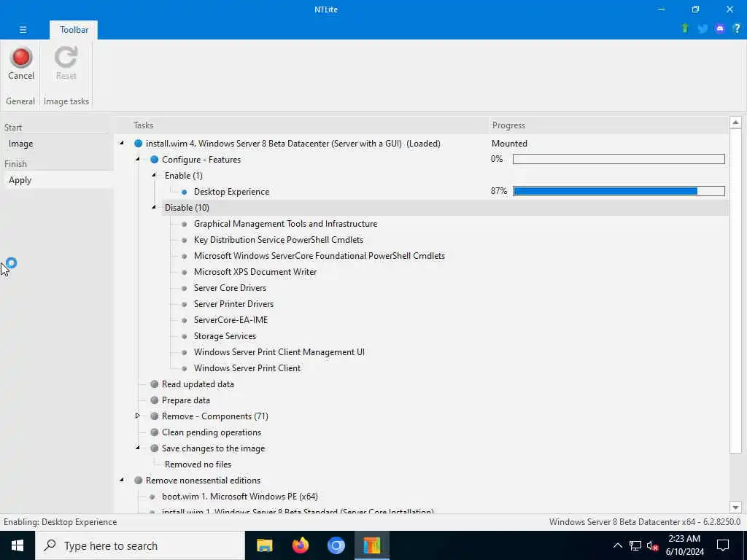This screenshot has width=747, height=560.
Task: Collapse the install.wim 4 Datacenter node
Action: click(122, 143)
